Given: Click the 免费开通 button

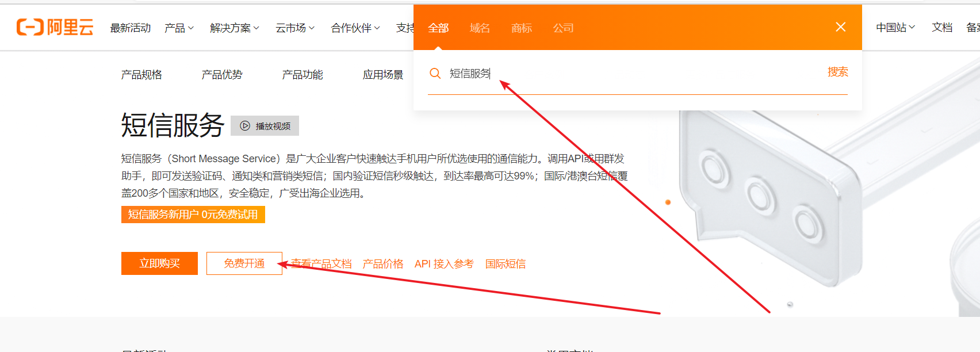Looking at the screenshot, I should click(x=244, y=263).
